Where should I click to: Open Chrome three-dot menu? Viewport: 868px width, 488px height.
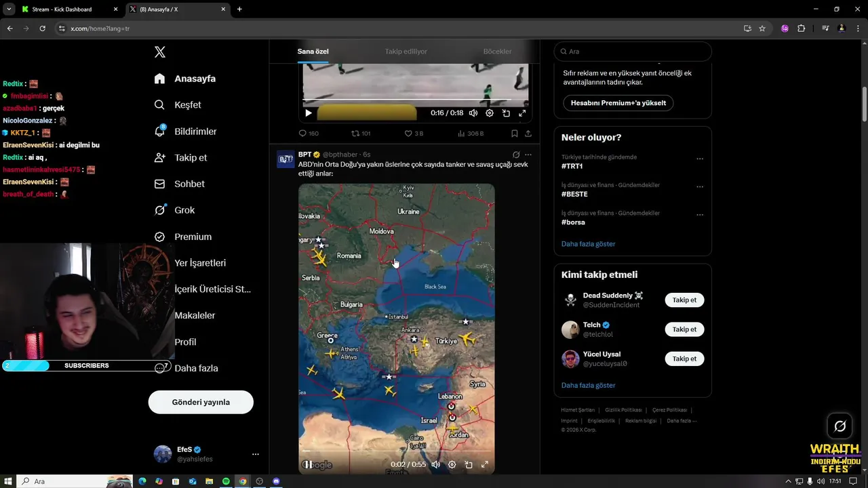tap(856, 28)
